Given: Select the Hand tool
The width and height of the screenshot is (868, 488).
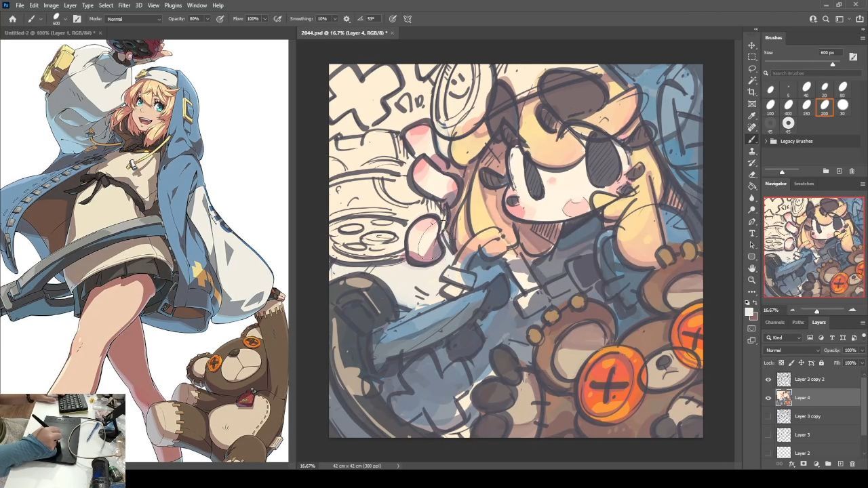Looking at the screenshot, I should point(752,268).
